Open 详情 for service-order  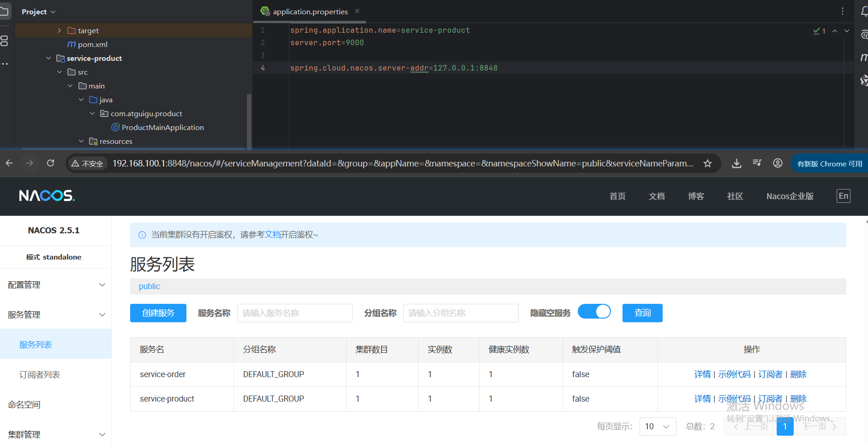[702, 374]
